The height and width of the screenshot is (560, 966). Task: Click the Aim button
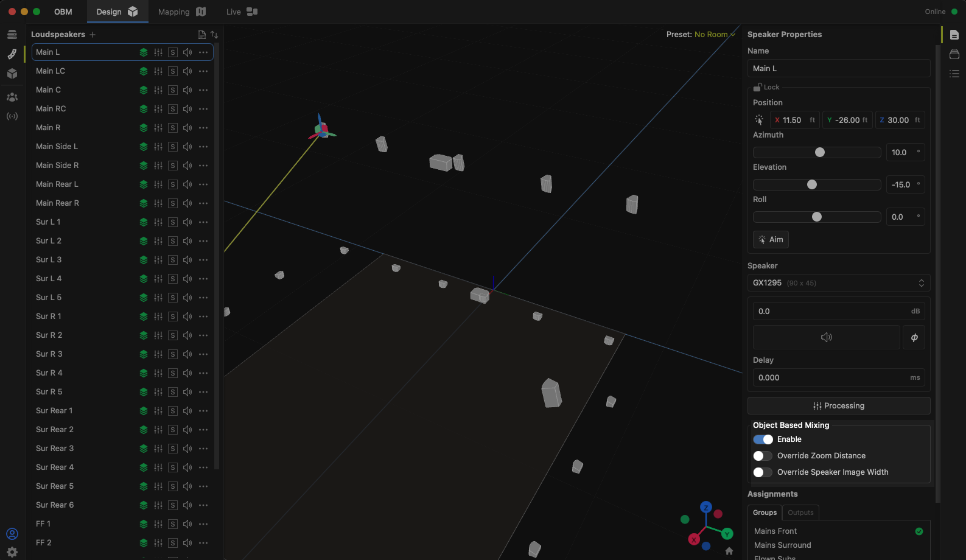(x=771, y=240)
